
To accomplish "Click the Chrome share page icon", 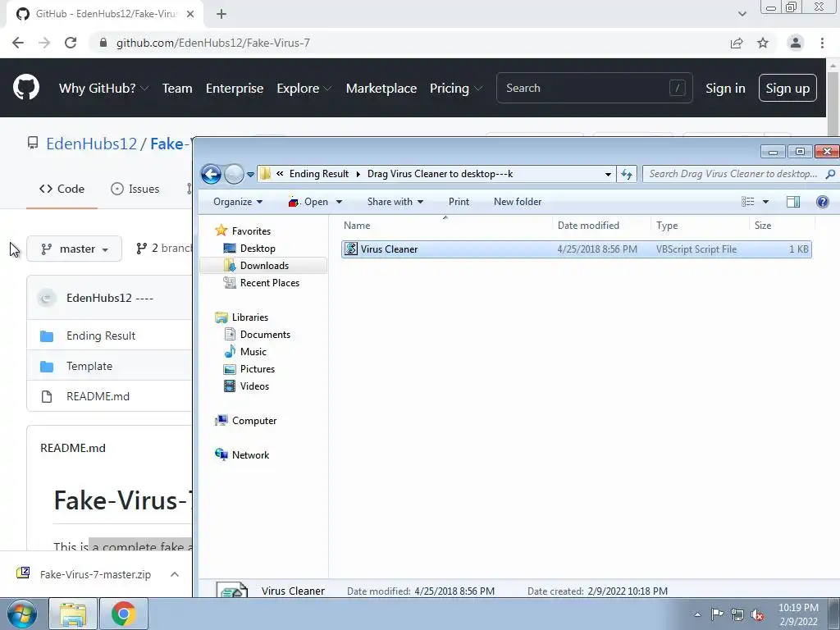I will [x=737, y=43].
